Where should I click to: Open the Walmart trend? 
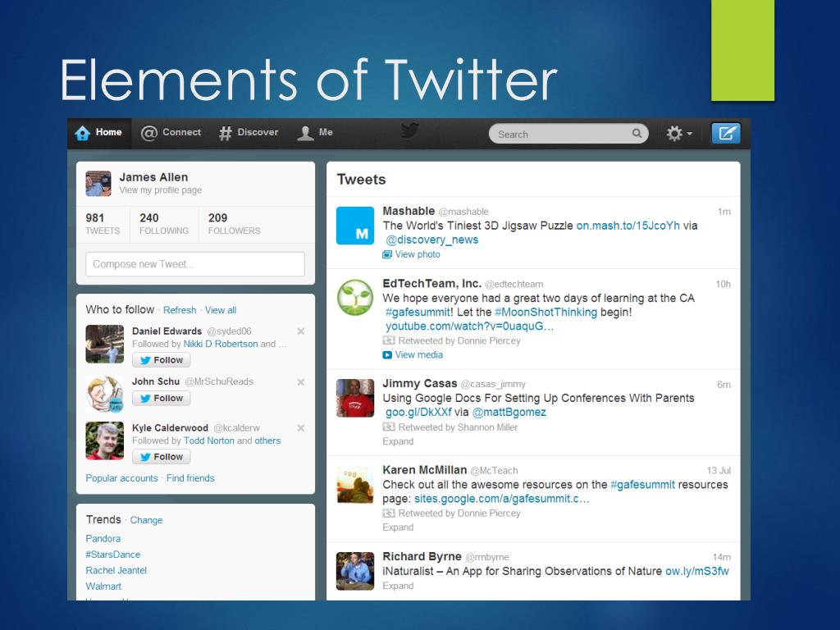tap(103, 586)
